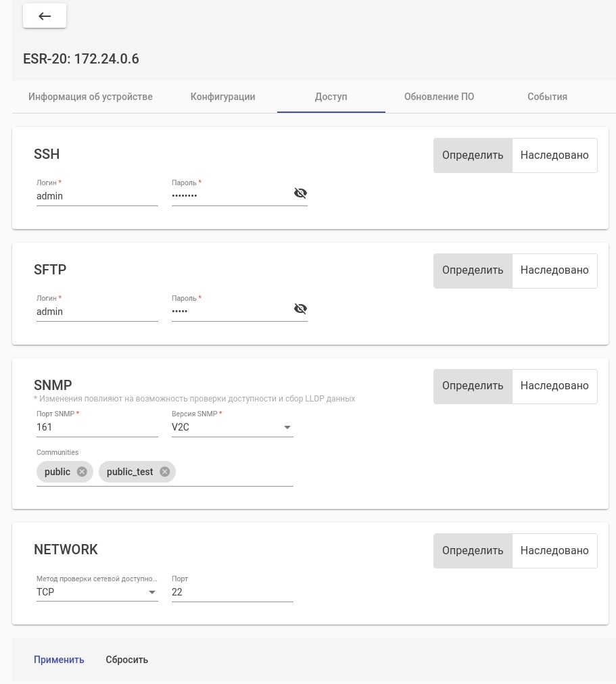Show the SSH password via eye icon
Viewport: 616px width, 684px height.
click(300, 193)
